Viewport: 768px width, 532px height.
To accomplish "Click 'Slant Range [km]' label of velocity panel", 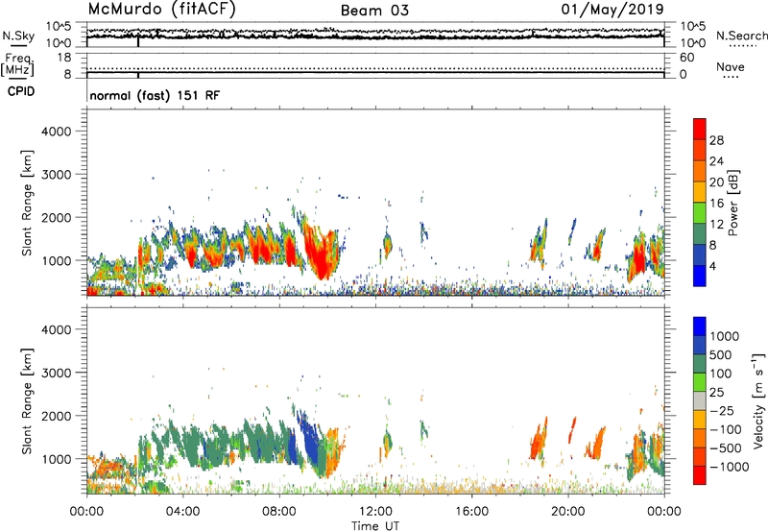I will [x=27, y=401].
